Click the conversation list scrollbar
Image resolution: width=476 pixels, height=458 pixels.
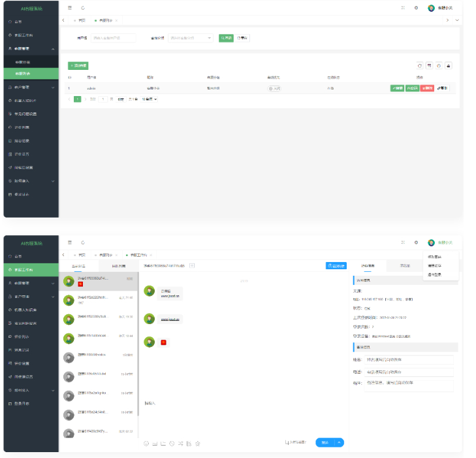(x=138, y=340)
